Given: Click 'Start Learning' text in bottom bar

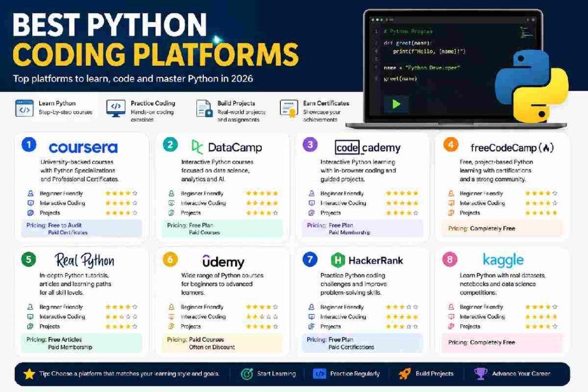Looking at the screenshot, I should [277, 373].
